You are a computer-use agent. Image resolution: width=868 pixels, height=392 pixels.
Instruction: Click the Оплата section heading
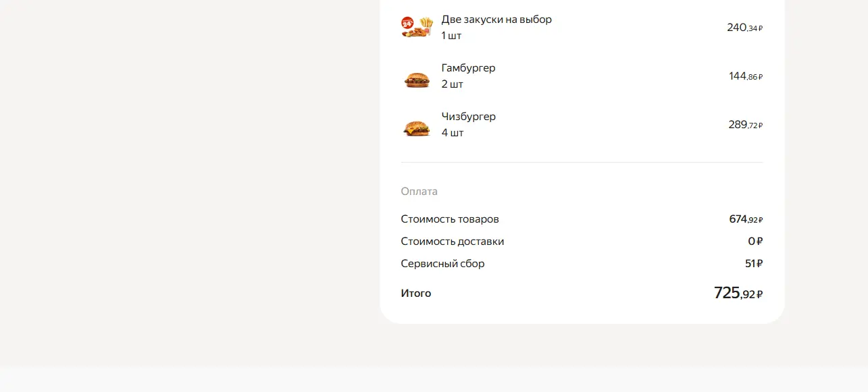click(x=419, y=192)
